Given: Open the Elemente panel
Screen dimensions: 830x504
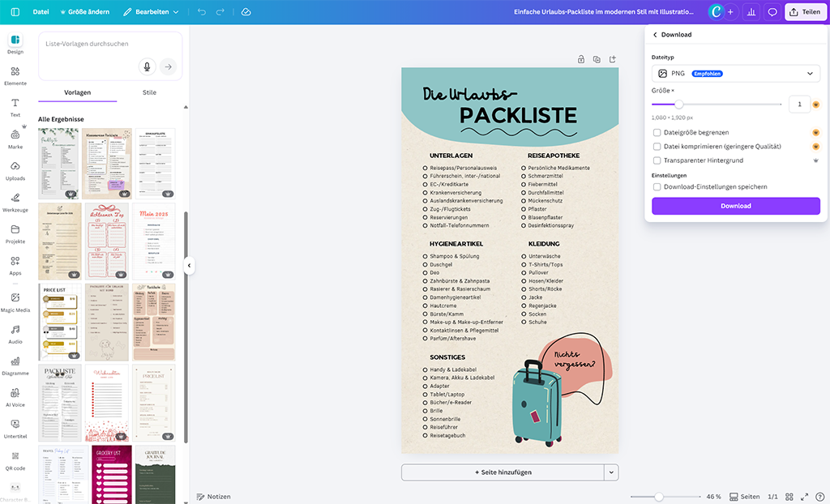Looking at the screenshot, I should [15, 75].
